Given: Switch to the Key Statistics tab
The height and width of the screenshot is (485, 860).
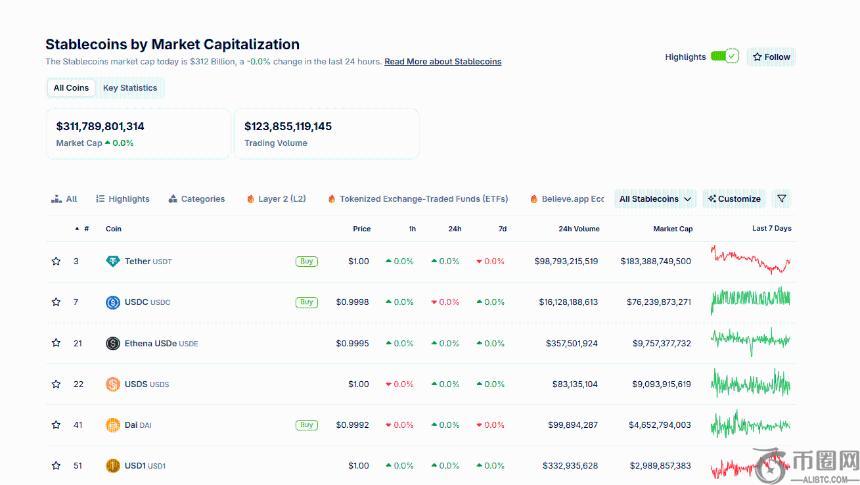Looking at the screenshot, I should click(130, 88).
